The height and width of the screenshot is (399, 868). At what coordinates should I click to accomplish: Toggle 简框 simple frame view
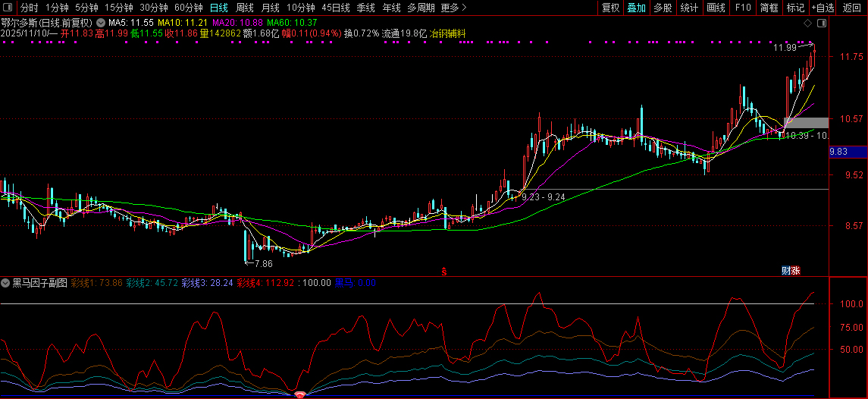tap(769, 8)
